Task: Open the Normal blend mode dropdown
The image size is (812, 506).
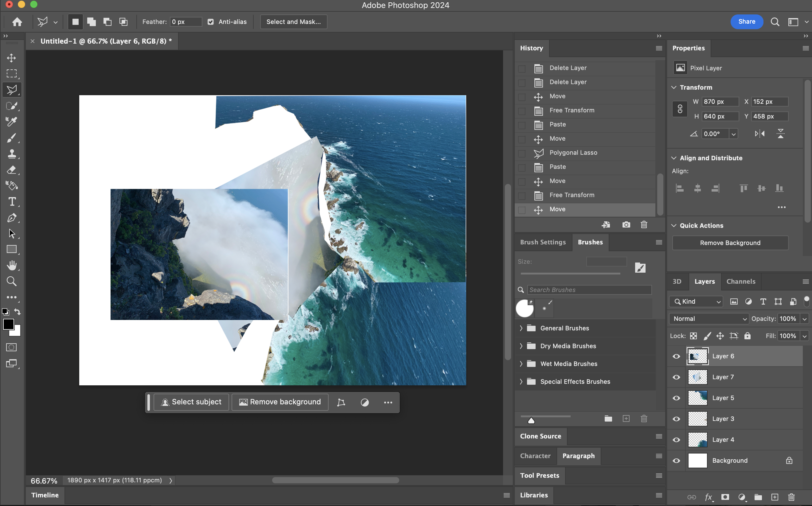Action: point(709,319)
